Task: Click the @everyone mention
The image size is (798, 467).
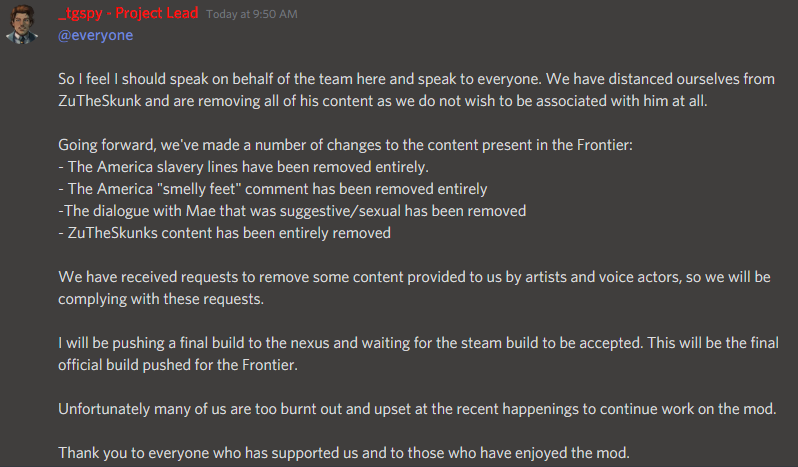Action: 96,35
